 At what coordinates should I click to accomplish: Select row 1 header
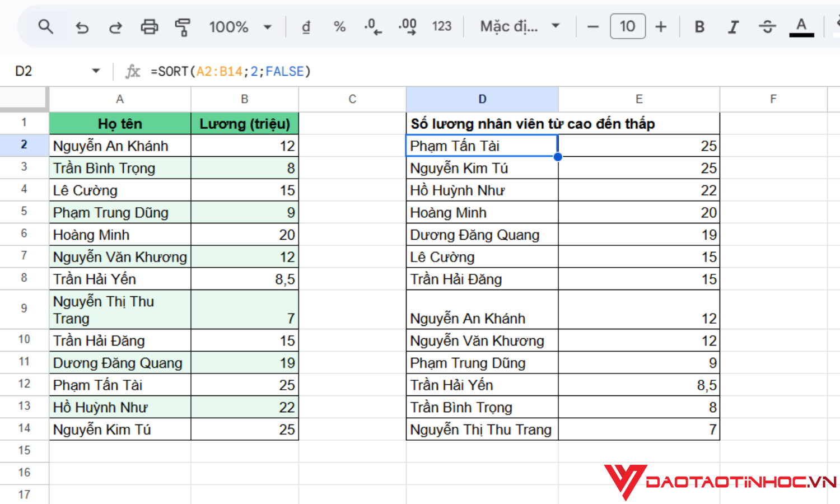tap(24, 123)
